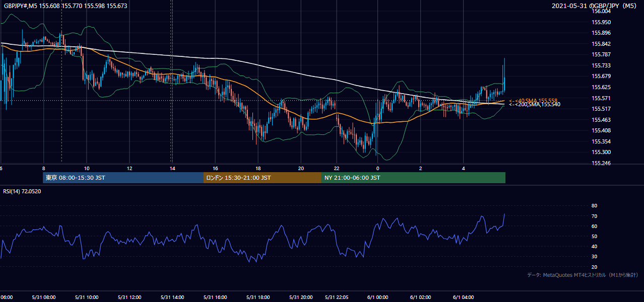Screen dimensions: 644x302
Task: Select the 5/31 16:00 date label
Action: (x=215, y=297)
